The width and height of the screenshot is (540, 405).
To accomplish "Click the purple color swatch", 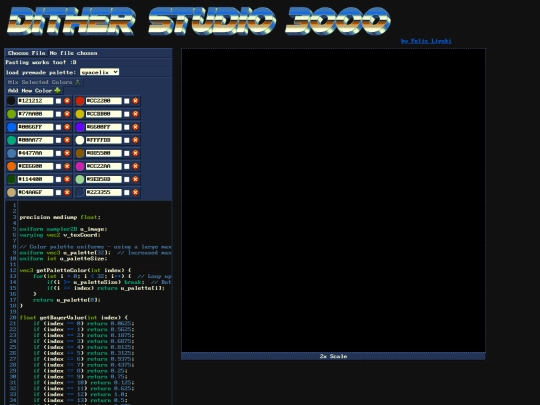I will coord(80,127).
